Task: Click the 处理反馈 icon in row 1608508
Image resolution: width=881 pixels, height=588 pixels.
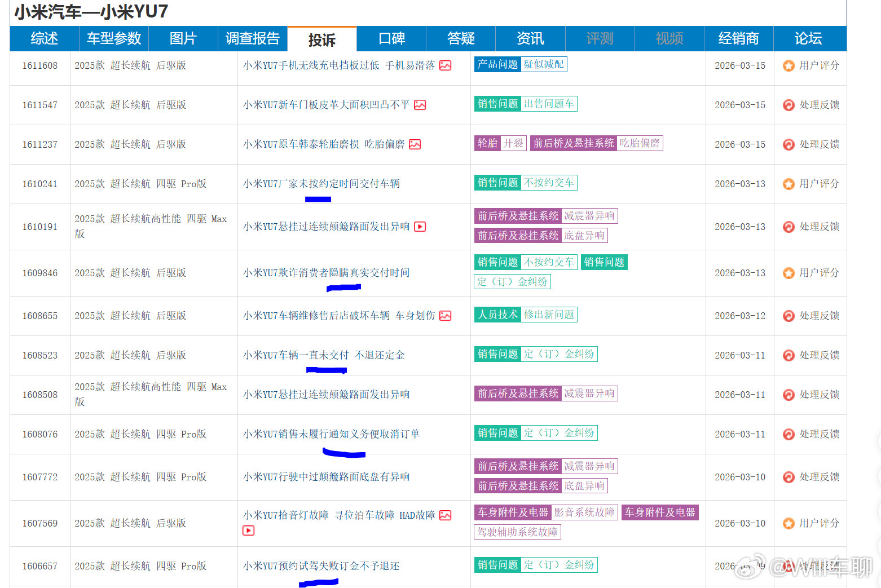Action: [x=789, y=395]
